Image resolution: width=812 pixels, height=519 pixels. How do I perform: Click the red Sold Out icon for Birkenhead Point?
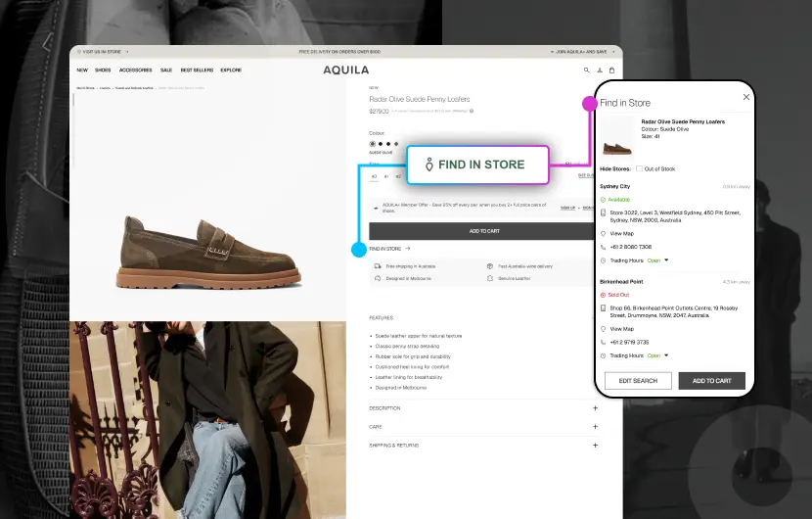pos(603,295)
